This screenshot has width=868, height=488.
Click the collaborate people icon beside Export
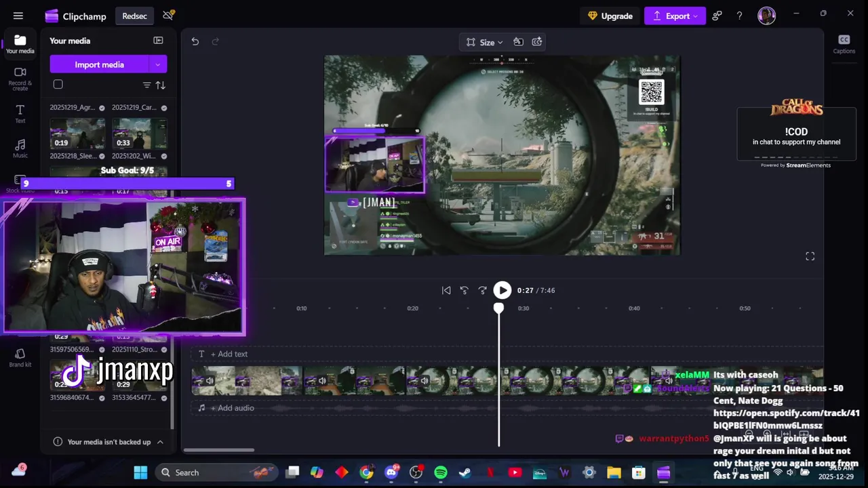[x=717, y=16]
